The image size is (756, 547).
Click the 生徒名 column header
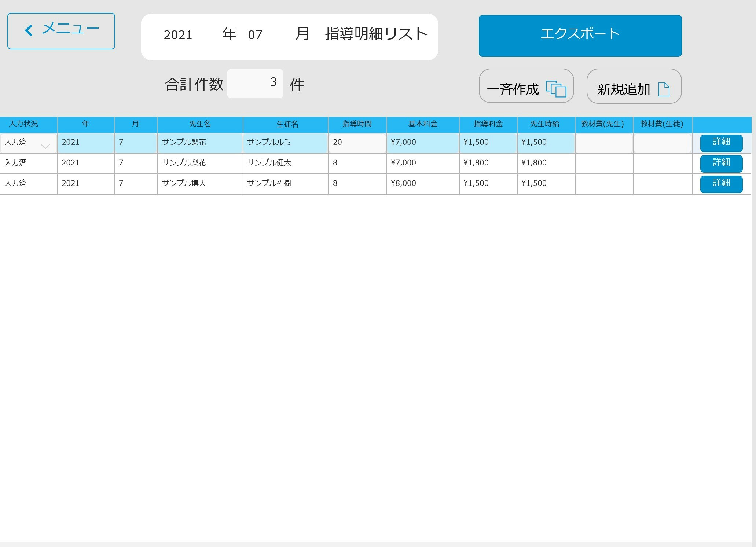coord(287,124)
